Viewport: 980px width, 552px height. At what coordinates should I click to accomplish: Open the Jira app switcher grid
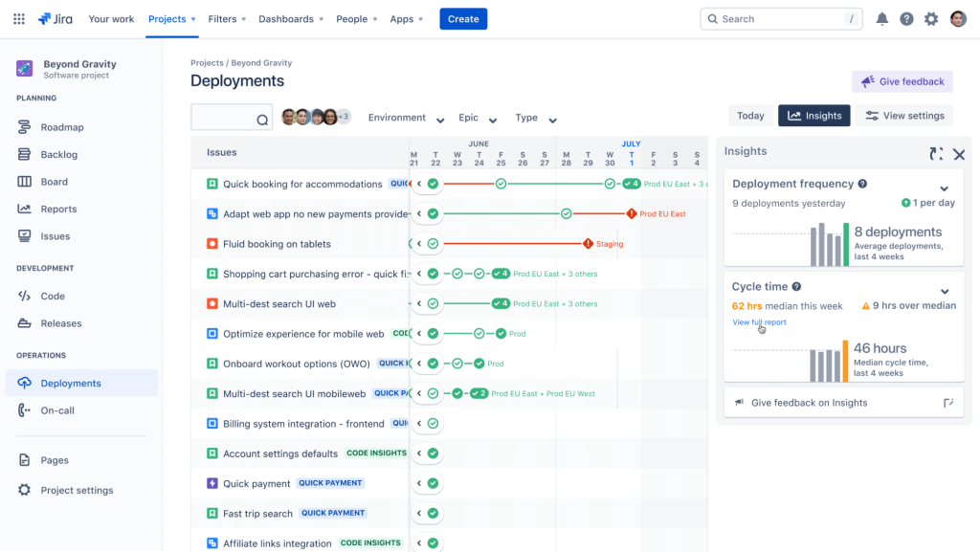17,18
